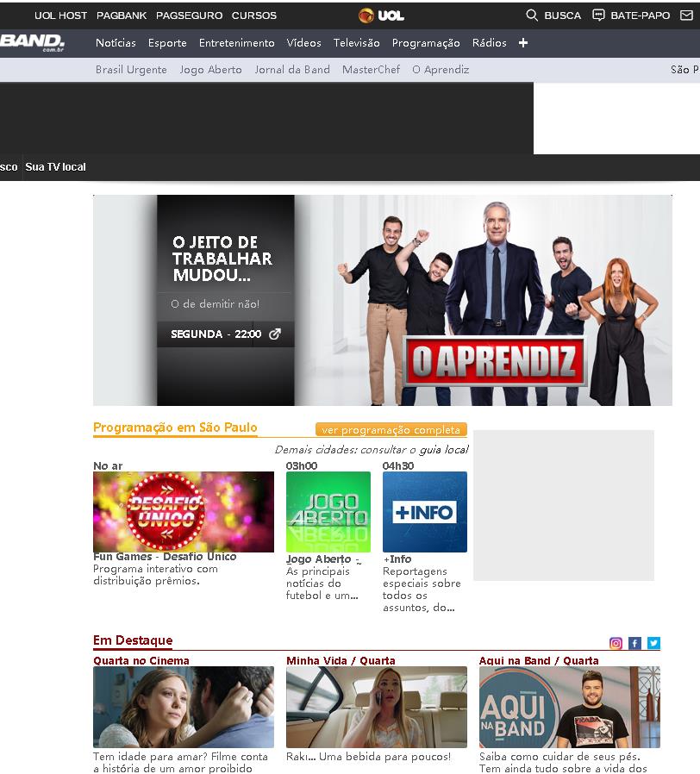The width and height of the screenshot is (700, 774).
Task: Open Band's Instagram icon
Action: 616,643
